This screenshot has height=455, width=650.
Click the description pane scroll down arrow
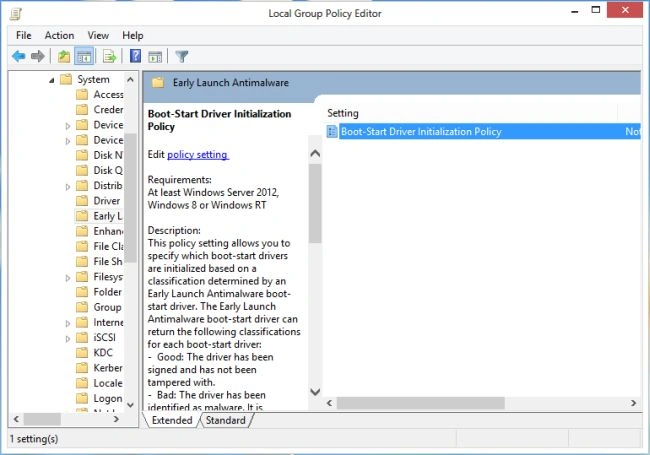tap(315, 392)
